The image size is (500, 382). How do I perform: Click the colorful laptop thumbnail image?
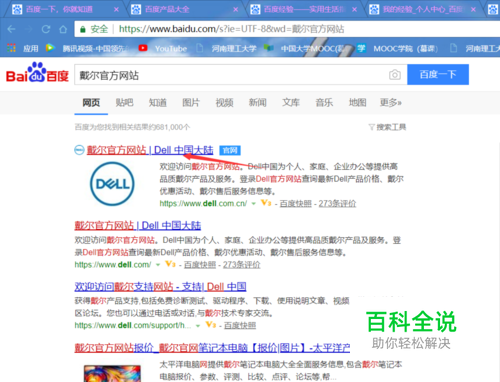click(112, 373)
